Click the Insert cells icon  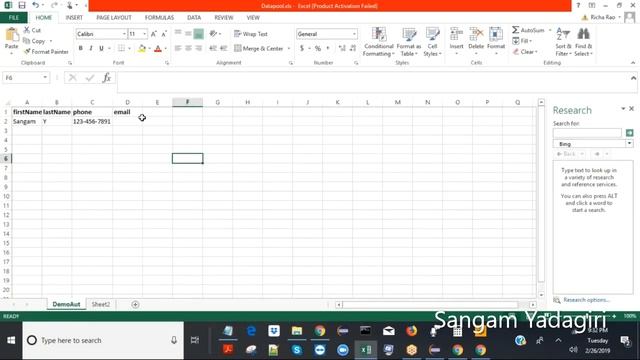pos(456,34)
